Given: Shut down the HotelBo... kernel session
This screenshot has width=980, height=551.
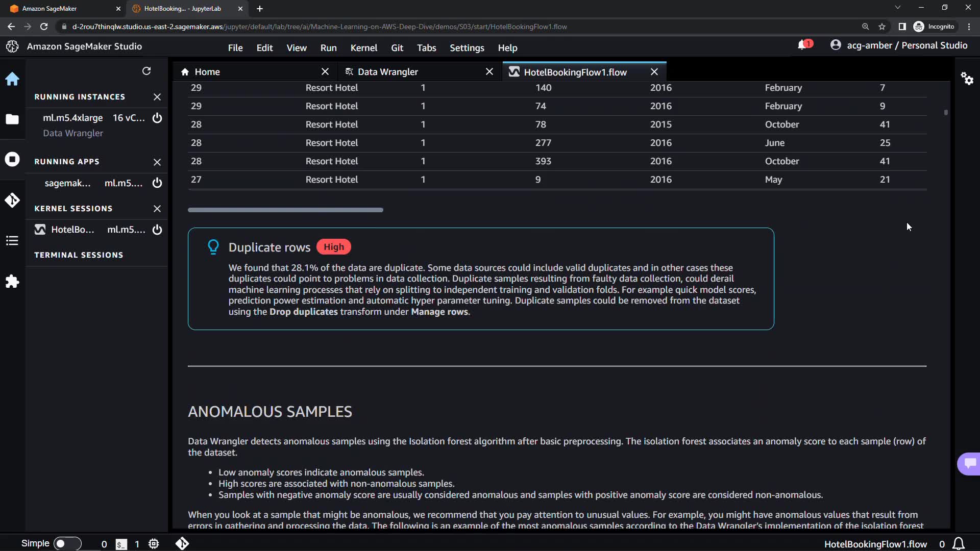Looking at the screenshot, I should click(x=157, y=230).
